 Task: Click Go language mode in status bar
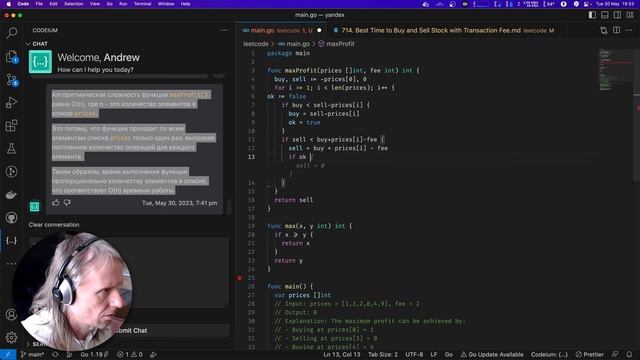(449, 355)
